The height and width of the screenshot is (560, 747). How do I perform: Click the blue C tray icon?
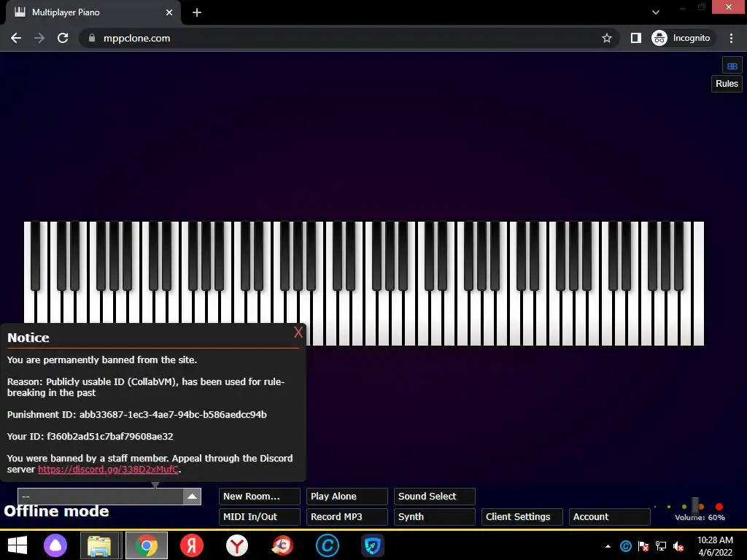(x=625, y=546)
